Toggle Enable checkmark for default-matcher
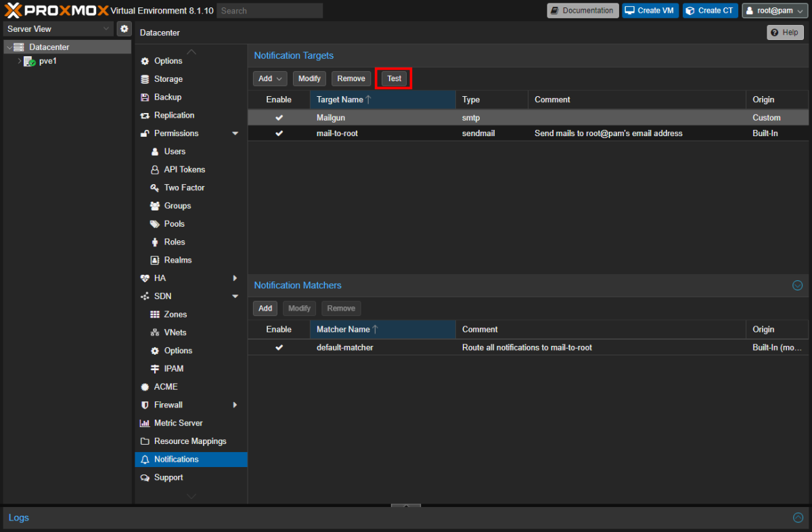 click(279, 348)
